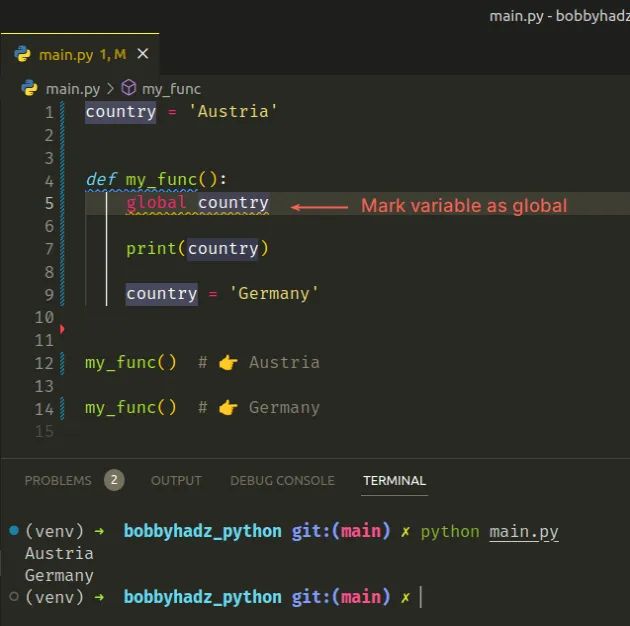Click the # Germany comment
The width and height of the screenshot is (630, 626).
(259, 407)
